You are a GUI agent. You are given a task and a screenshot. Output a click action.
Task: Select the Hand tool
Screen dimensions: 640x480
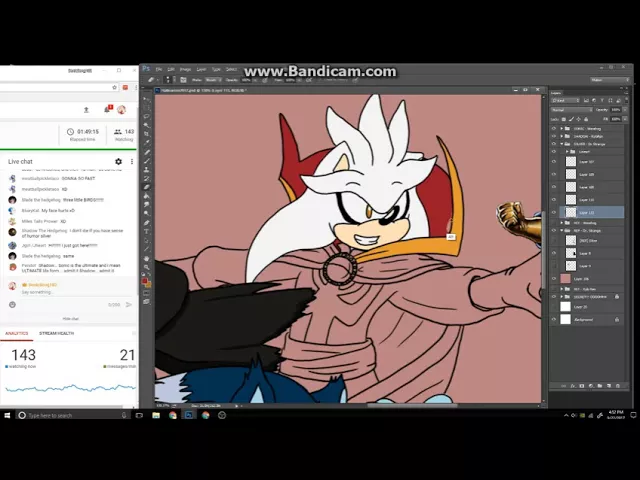point(147,258)
